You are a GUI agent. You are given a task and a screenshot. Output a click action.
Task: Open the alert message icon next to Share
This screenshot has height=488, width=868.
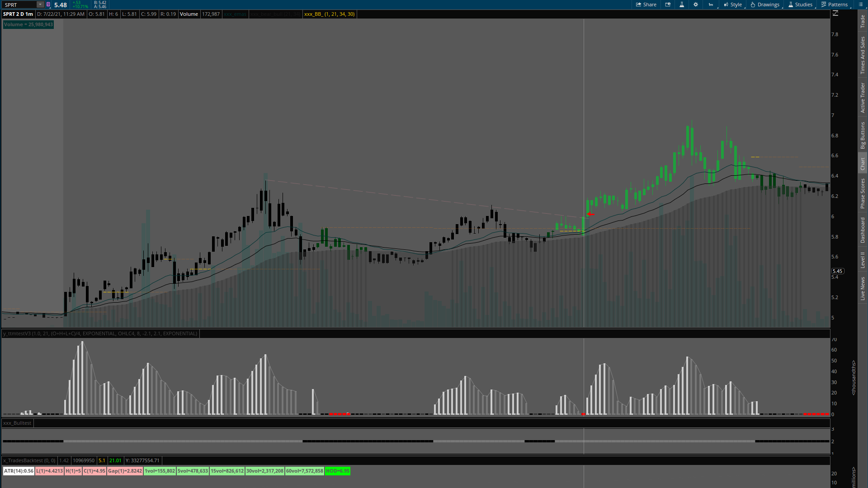[668, 5]
